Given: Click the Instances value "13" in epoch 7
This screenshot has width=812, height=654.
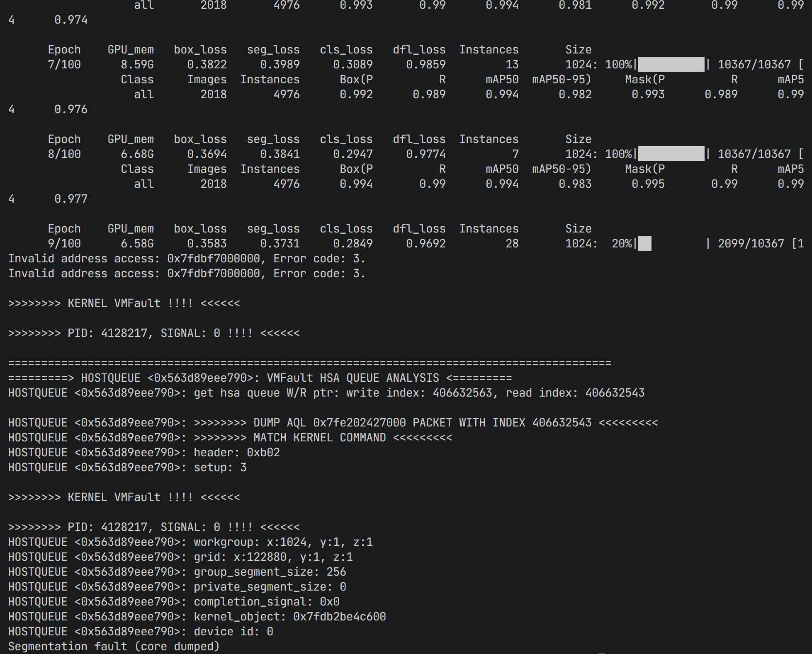Looking at the screenshot, I should click(512, 64).
